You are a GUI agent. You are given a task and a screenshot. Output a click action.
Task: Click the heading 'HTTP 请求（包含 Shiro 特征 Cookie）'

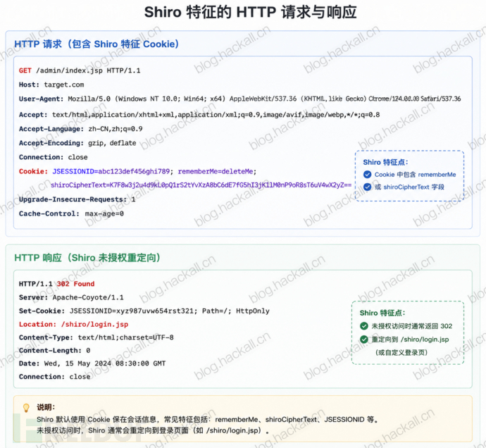[x=96, y=44]
